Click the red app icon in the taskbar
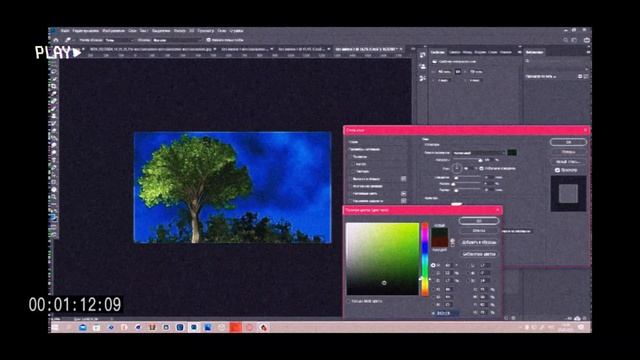This screenshot has height=360, width=640. coord(236,327)
